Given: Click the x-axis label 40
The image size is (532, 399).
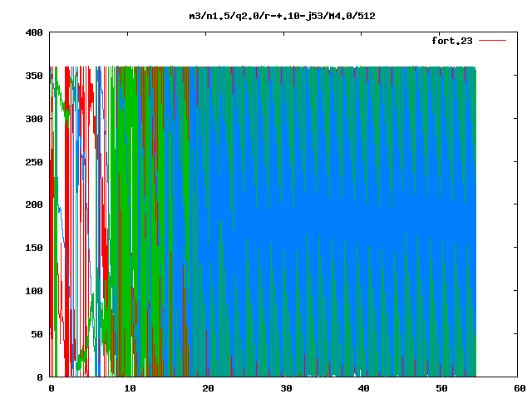Looking at the screenshot, I should click(364, 388).
